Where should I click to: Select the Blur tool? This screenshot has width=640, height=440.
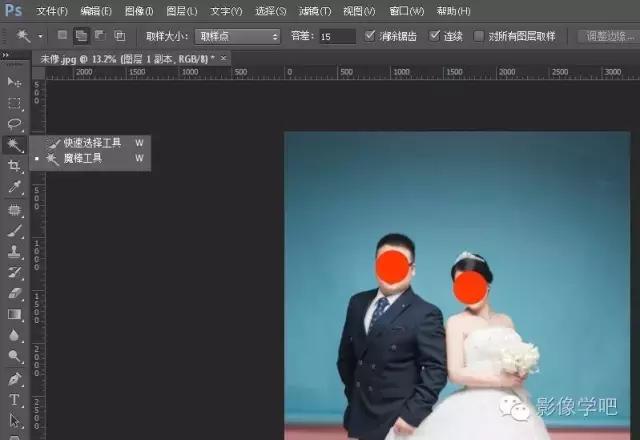coord(14,336)
